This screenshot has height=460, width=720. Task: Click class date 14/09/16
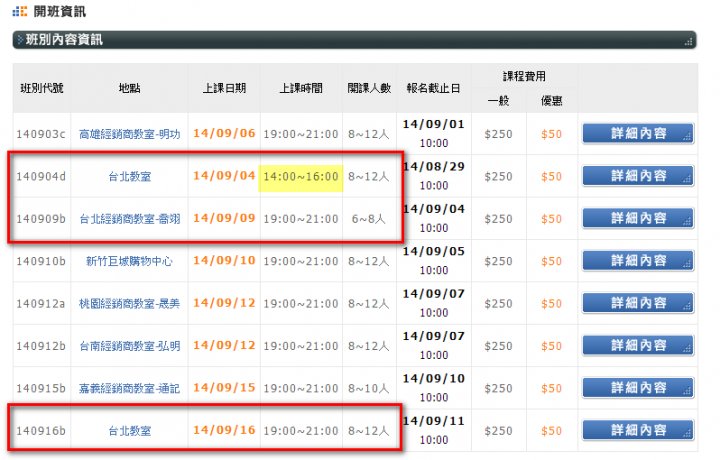point(224,430)
